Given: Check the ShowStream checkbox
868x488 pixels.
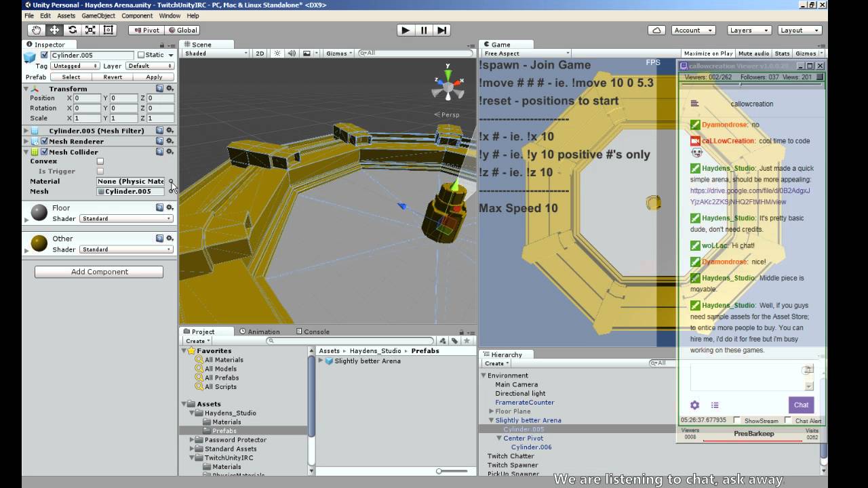Looking at the screenshot, I should 737,420.
